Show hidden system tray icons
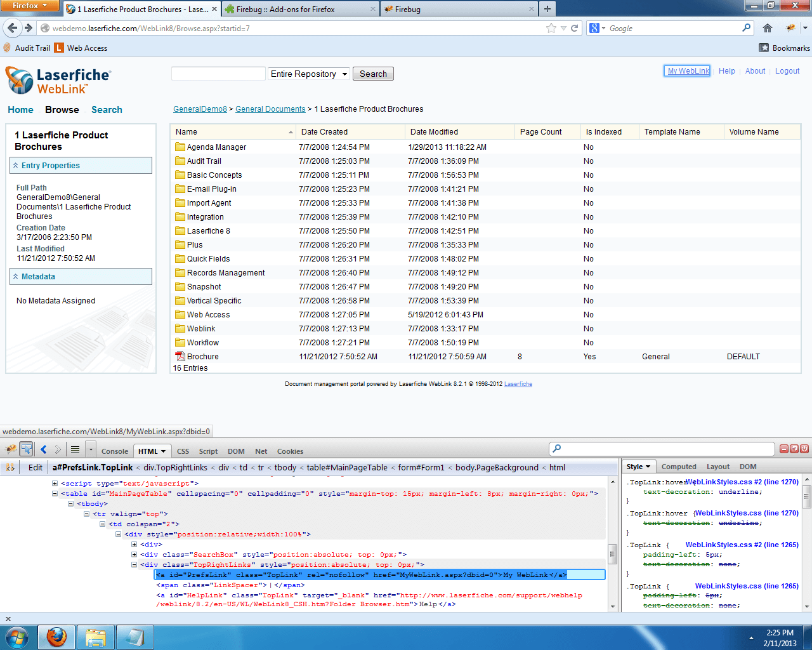Image resolution: width=812 pixels, height=650 pixels. [x=751, y=638]
